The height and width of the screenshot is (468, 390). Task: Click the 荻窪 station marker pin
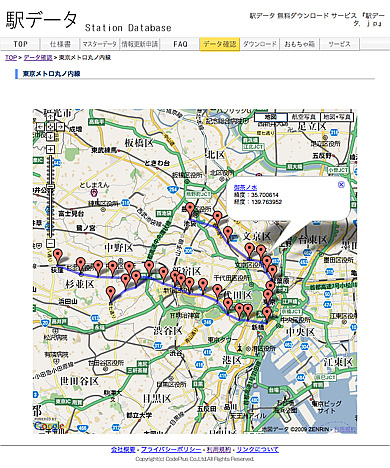click(x=58, y=257)
